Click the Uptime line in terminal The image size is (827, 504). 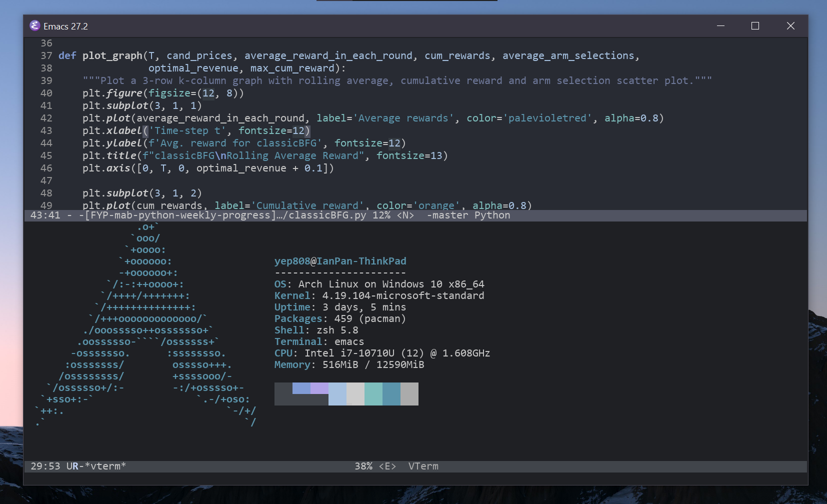[340, 307]
